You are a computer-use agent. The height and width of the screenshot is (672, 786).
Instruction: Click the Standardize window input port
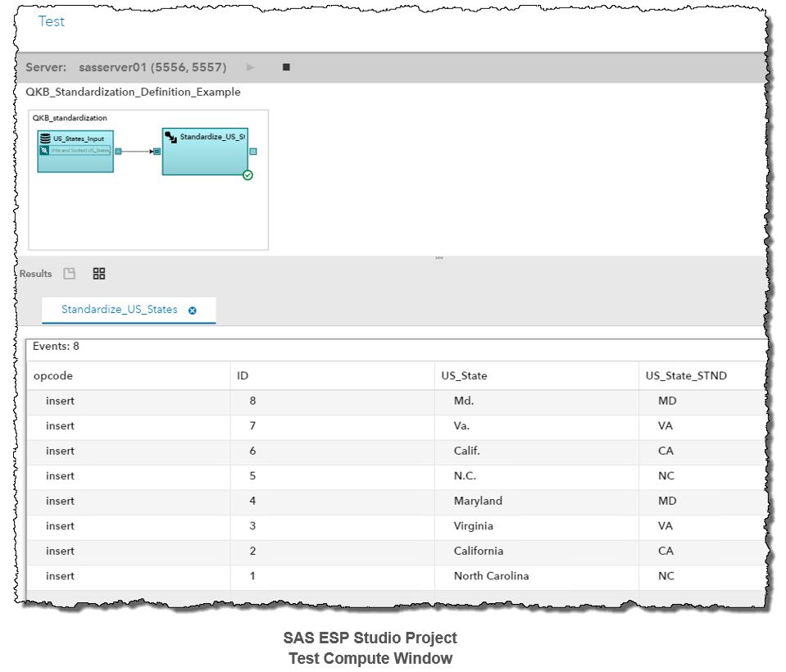(x=157, y=151)
